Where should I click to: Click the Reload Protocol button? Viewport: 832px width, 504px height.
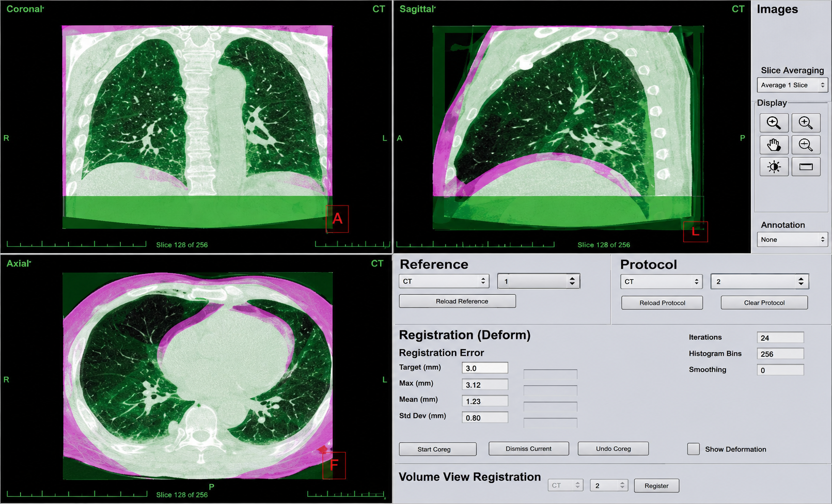click(x=662, y=303)
